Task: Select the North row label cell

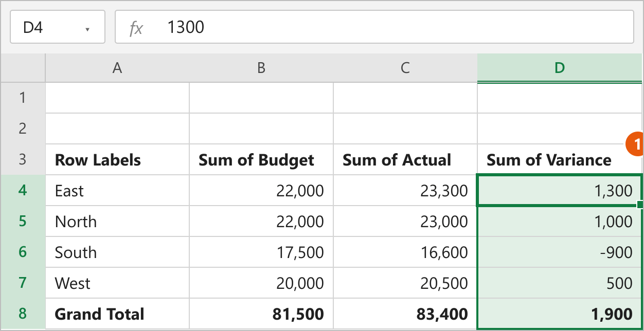Action: click(117, 221)
